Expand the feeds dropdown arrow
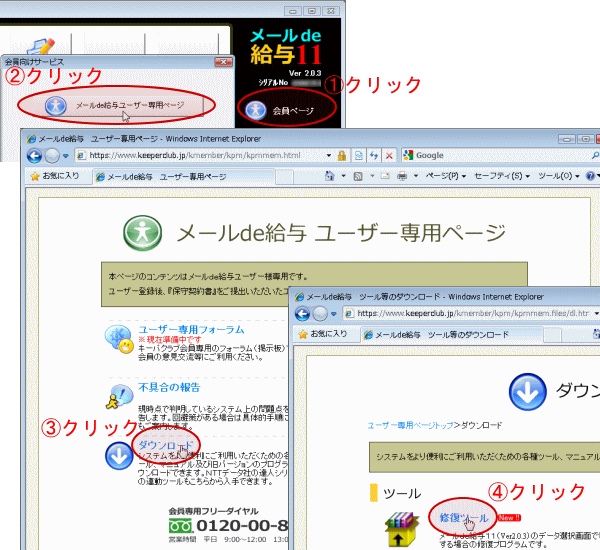 pos(372,176)
